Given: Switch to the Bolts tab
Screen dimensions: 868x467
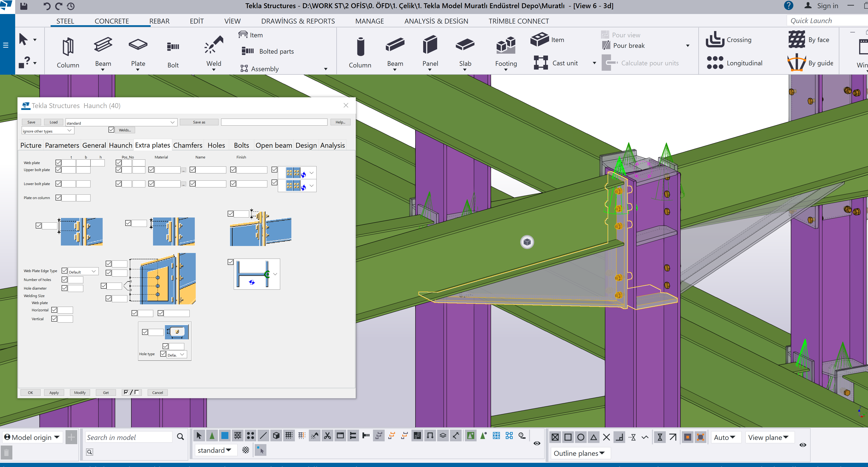Looking at the screenshot, I should click(241, 145).
